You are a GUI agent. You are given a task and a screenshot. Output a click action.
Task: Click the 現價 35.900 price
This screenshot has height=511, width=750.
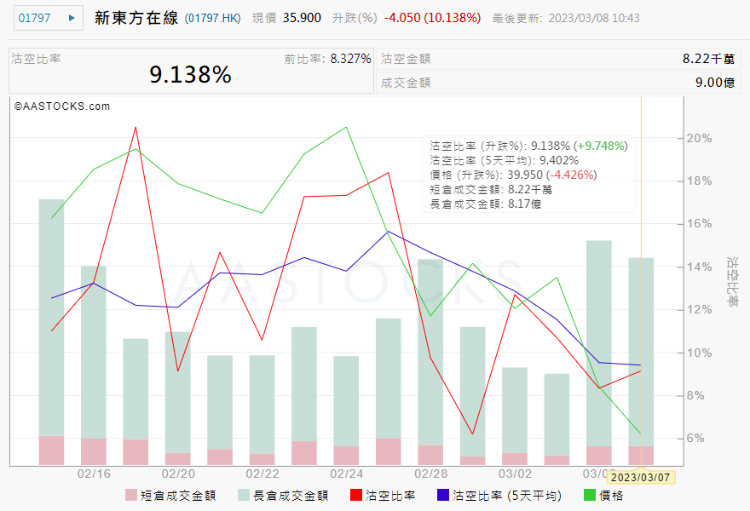click(x=302, y=18)
